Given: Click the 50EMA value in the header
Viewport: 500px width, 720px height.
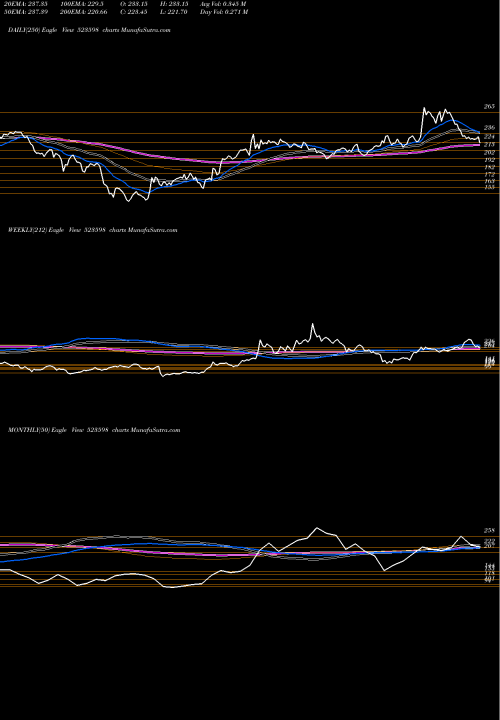Looking at the screenshot, I should (x=24, y=12).
